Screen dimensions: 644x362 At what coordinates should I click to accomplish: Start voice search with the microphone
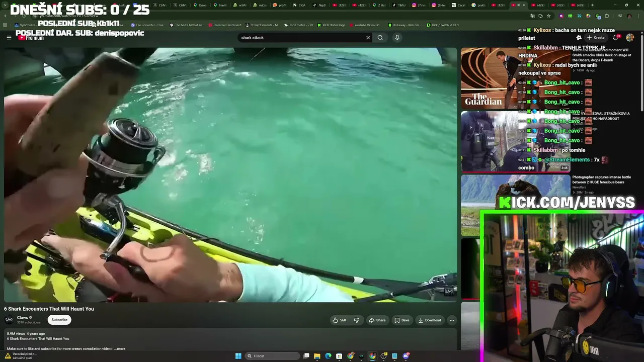[397, 38]
